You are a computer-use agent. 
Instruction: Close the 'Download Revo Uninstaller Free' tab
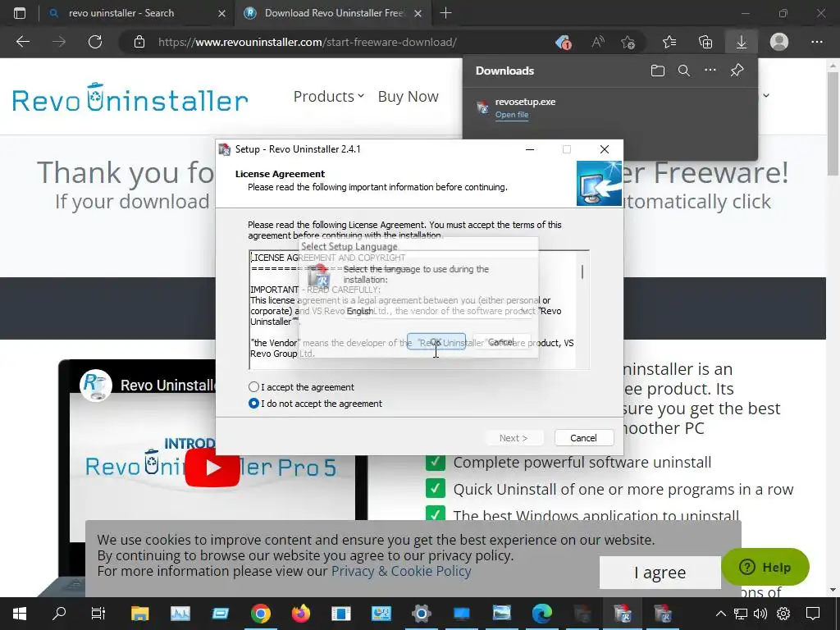click(418, 13)
